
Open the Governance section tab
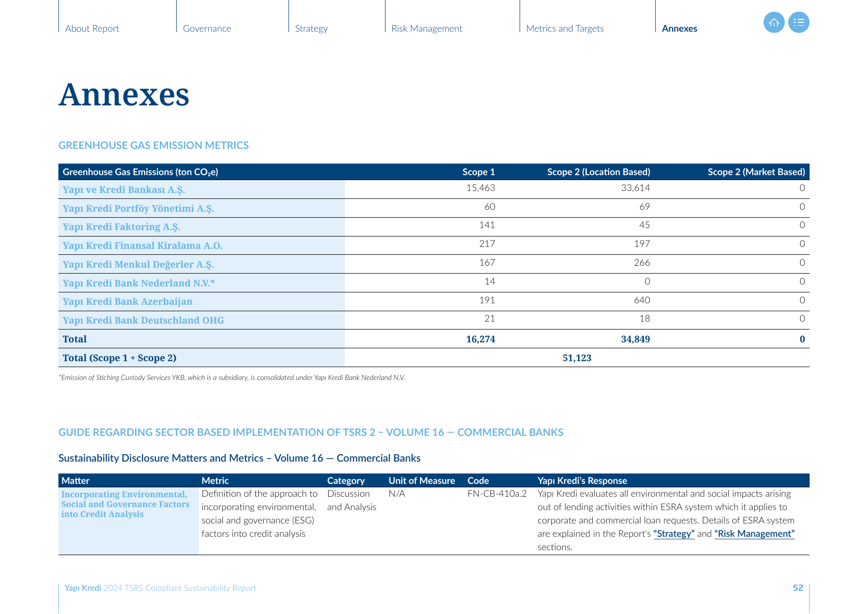click(x=207, y=28)
